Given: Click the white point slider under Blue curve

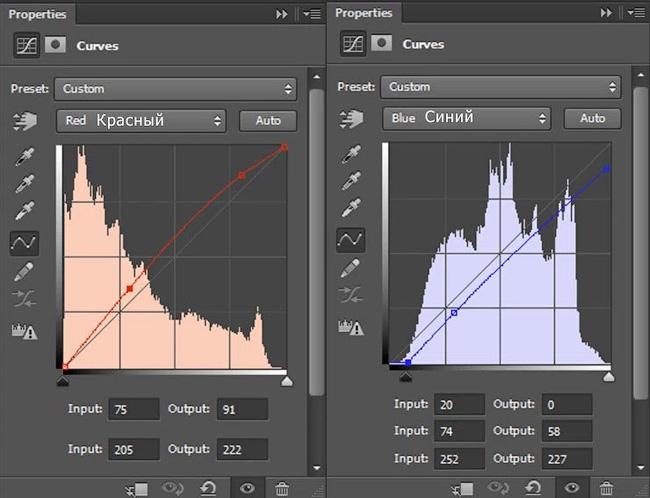Looking at the screenshot, I should 609,377.
